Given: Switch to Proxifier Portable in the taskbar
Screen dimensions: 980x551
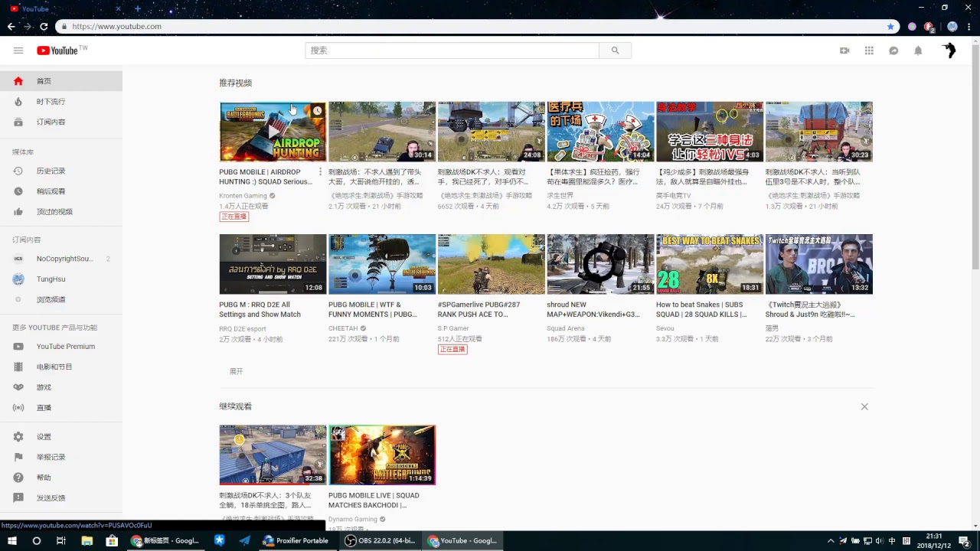Looking at the screenshot, I should [296, 540].
